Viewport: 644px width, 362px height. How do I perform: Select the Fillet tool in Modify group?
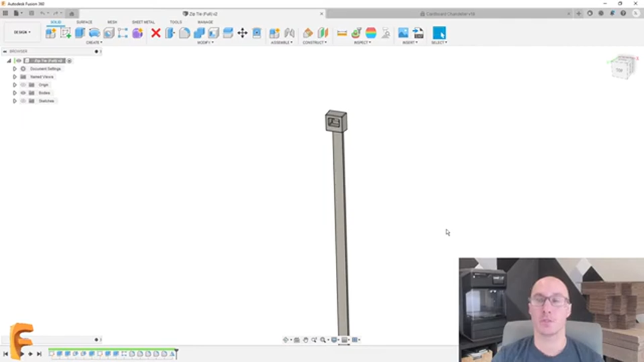coord(184,33)
